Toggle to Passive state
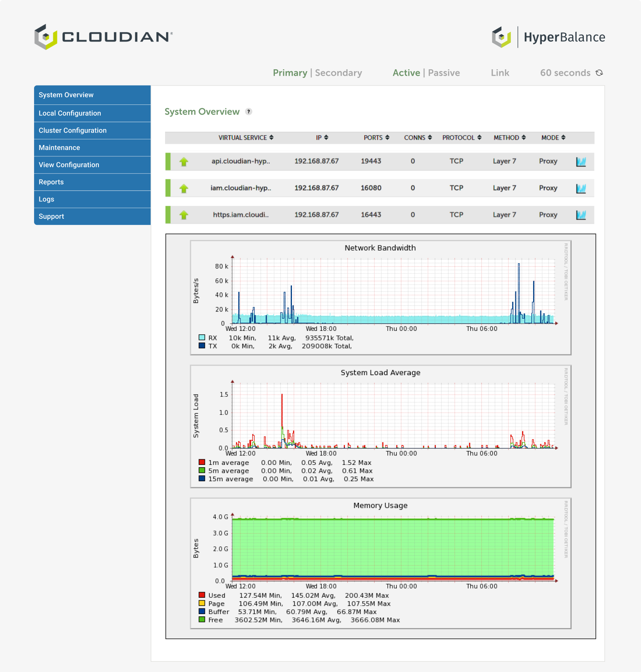Screen dimensions: 641x672 tap(444, 73)
